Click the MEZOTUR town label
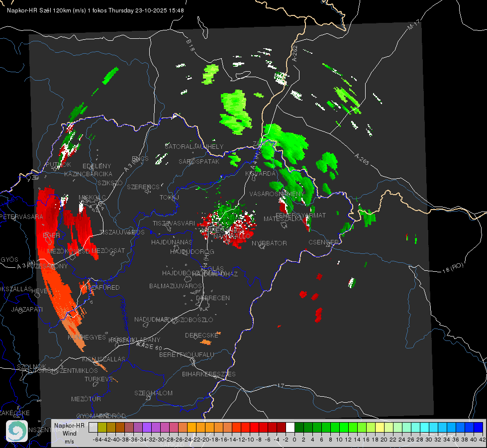Screen dimensions: 487x448 [86, 399]
